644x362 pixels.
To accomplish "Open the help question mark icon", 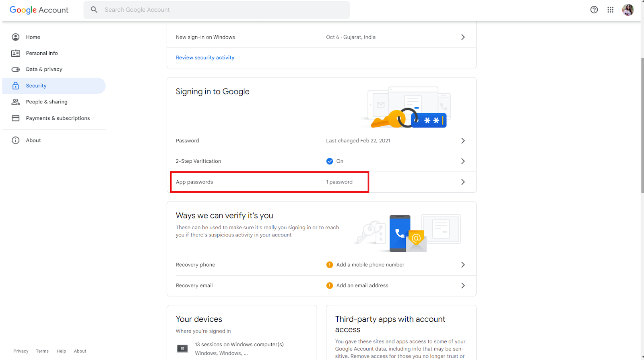I will click(594, 10).
